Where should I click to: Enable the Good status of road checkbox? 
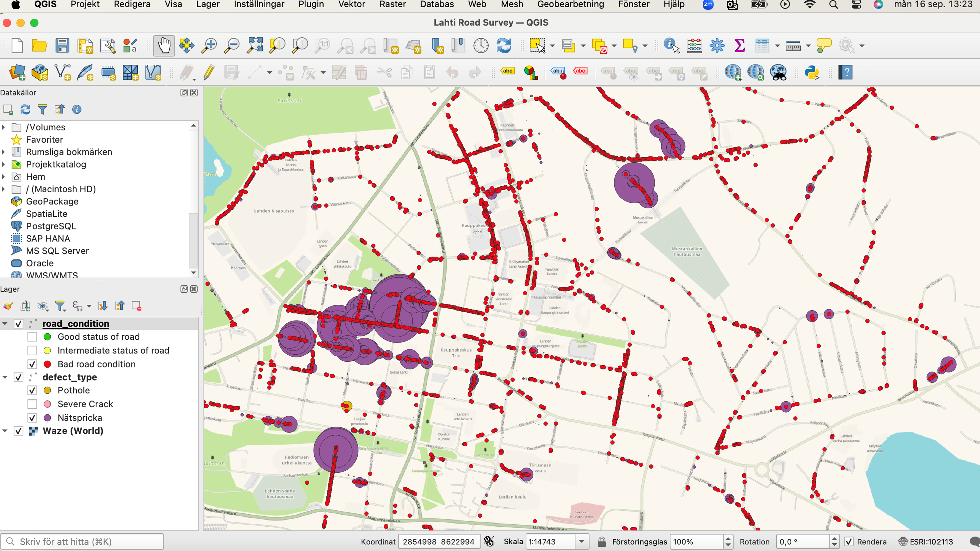(32, 337)
